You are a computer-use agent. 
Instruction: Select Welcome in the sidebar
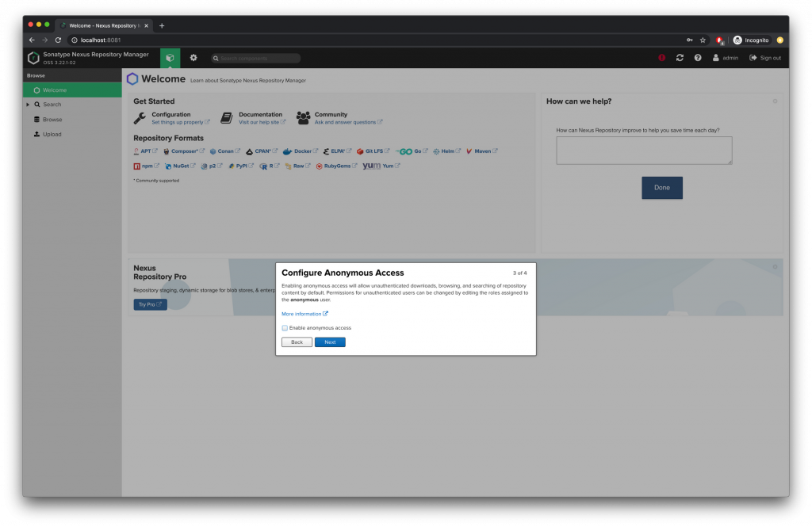pos(72,90)
